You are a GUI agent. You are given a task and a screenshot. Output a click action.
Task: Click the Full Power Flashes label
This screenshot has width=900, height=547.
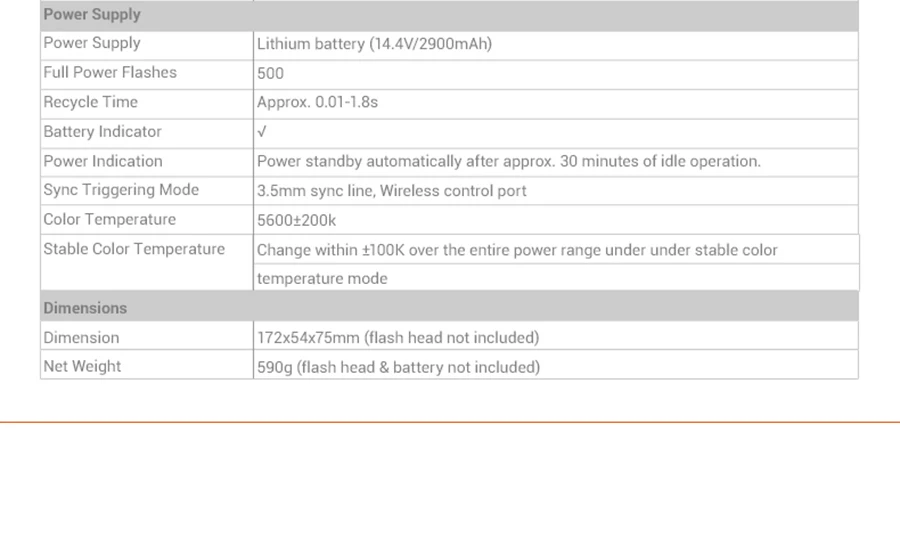[110, 72]
